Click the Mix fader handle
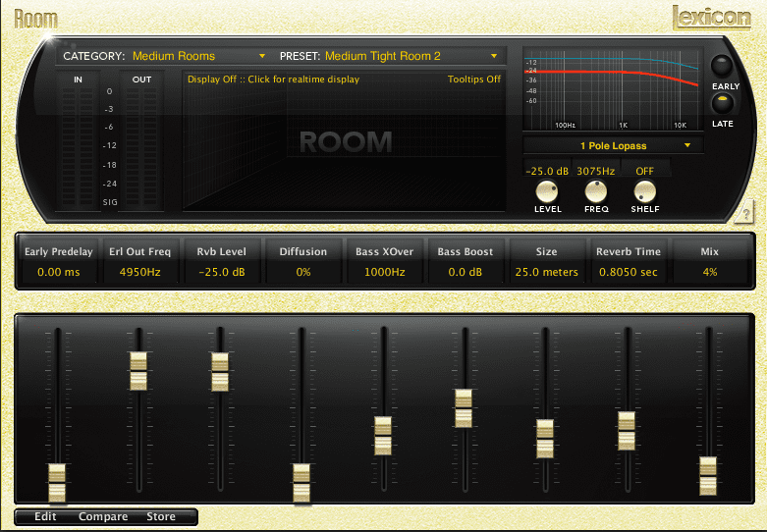767x532 pixels. click(x=708, y=476)
